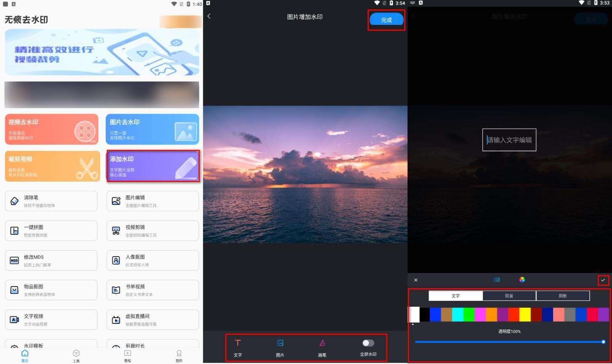Screen dimensions: 612x364
Task: Go to the 首页 tab
Action: (x=25, y=356)
